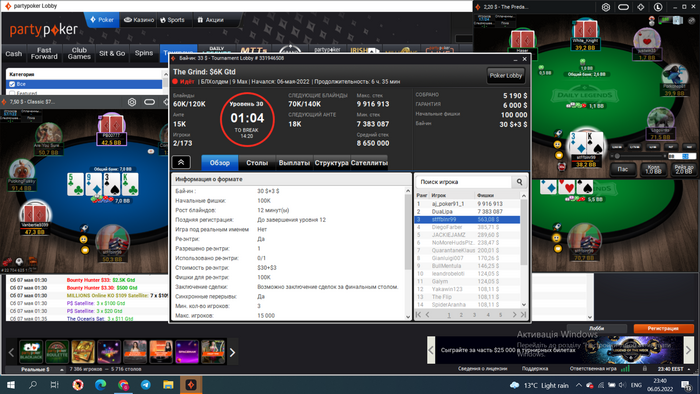Viewport: 700px width, 394px height.
Task: Click Поиск игрока search field
Action: [x=464, y=182]
